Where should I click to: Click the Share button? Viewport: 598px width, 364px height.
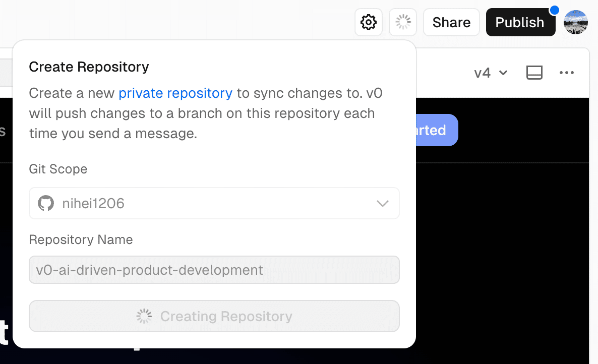point(451,22)
